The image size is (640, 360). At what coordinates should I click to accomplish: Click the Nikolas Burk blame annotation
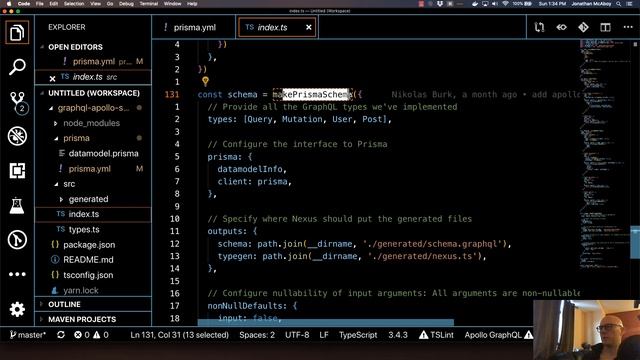point(485,94)
